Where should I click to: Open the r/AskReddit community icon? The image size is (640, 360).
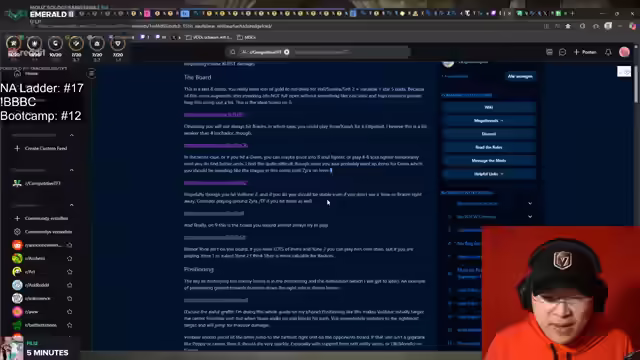(17, 285)
